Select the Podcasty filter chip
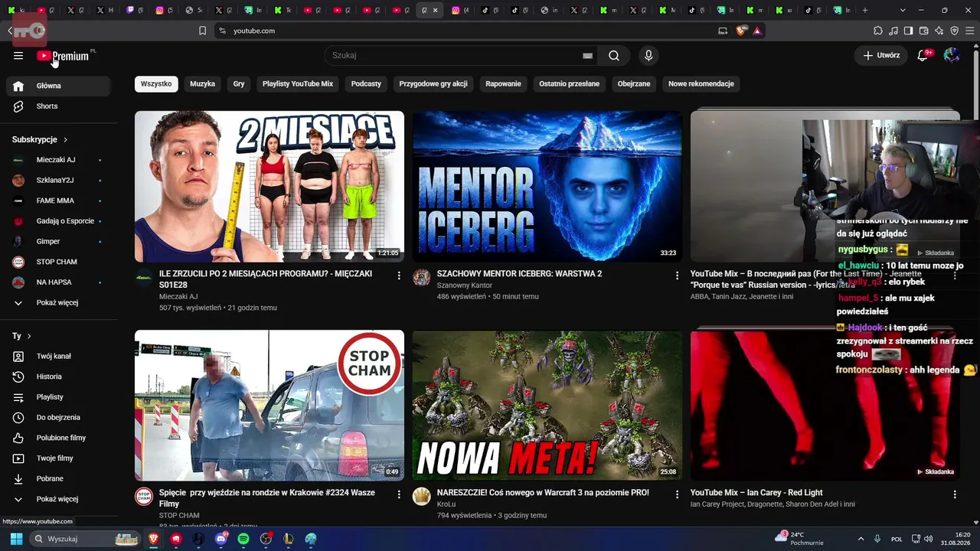 366,84
